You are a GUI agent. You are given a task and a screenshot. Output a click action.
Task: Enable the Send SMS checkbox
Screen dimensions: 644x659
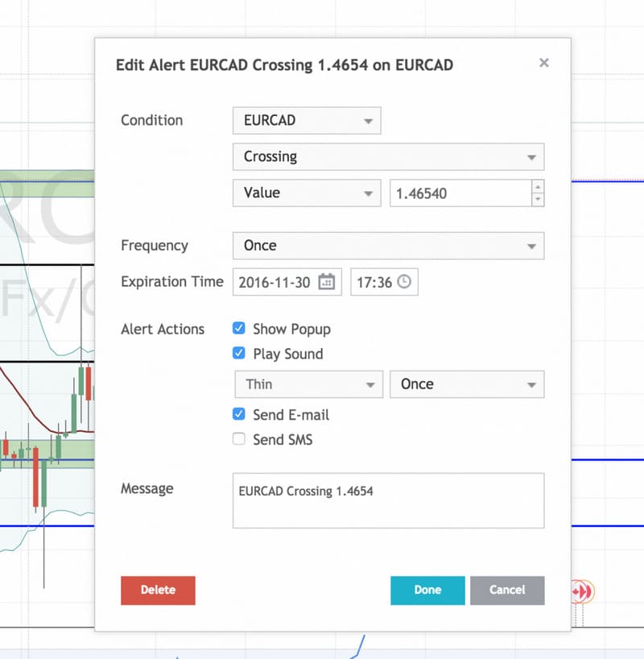[239, 439]
